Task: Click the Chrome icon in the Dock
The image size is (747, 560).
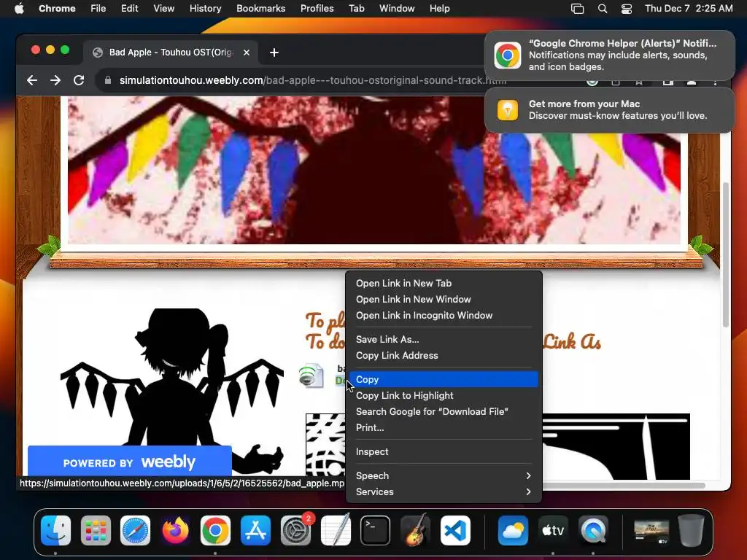Action: tap(215, 531)
